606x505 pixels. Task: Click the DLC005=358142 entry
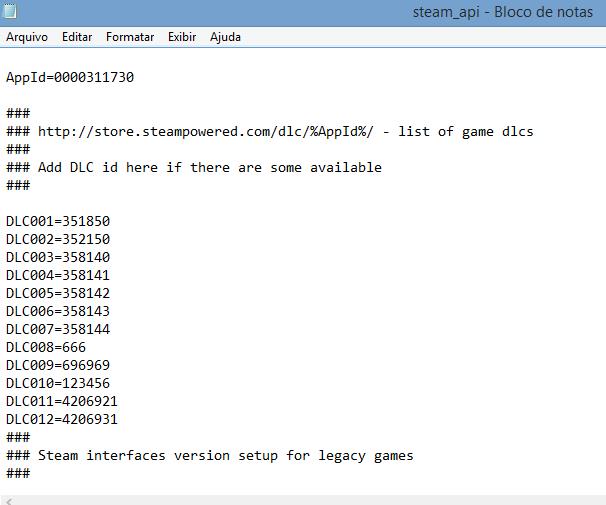click(x=58, y=293)
